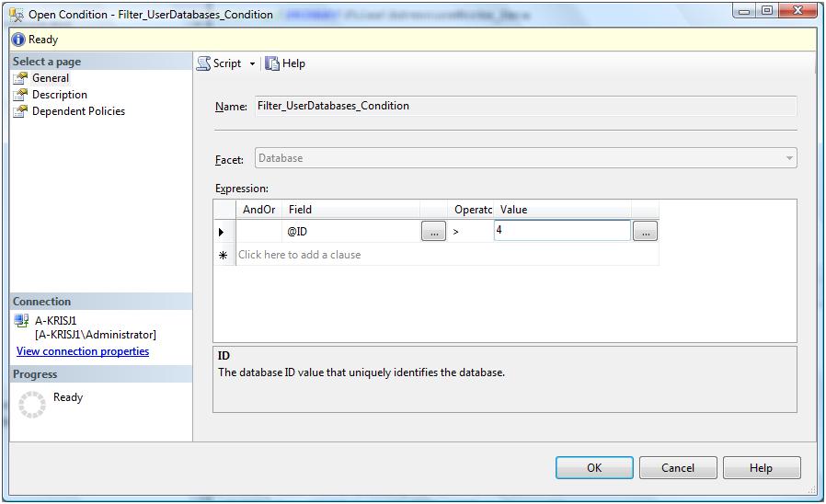The image size is (826, 504).
Task: Click the Value column header
Action: click(x=562, y=210)
